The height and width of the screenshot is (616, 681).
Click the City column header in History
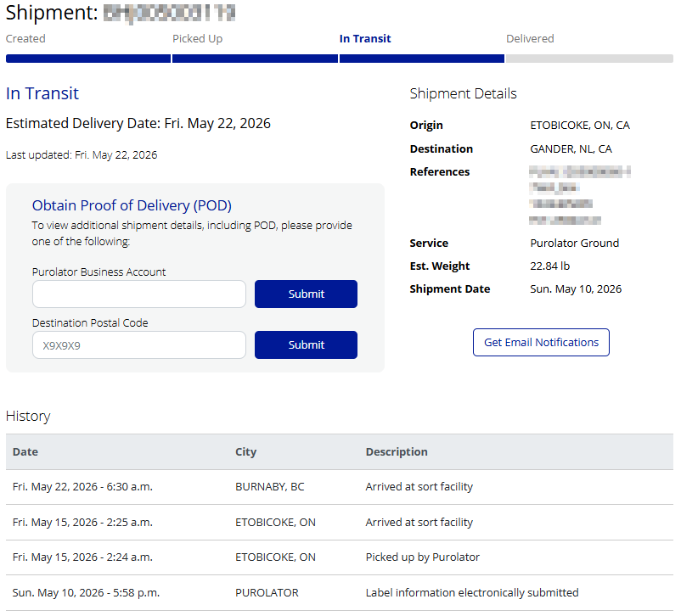click(x=245, y=452)
